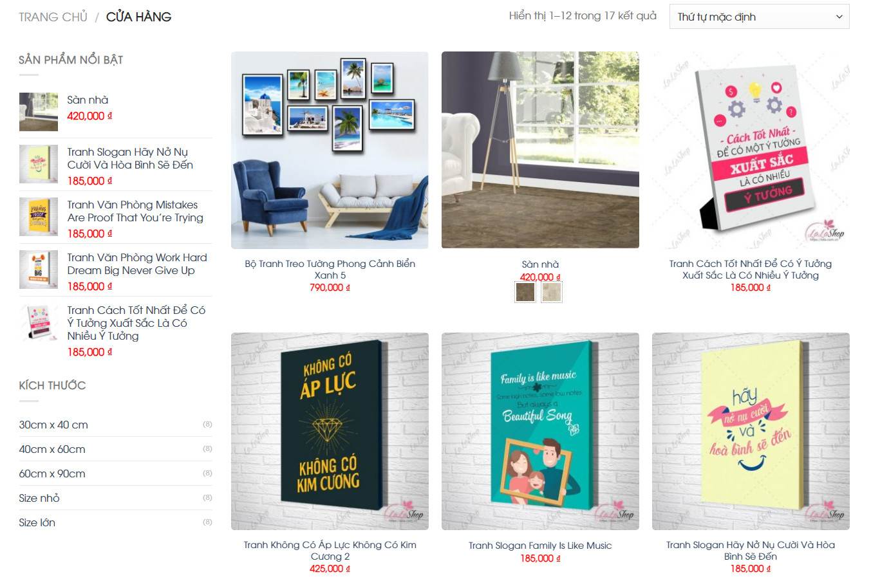Go to Trang Chủ breadcrumb link
The width and height of the screenshot is (880, 588).
point(53,17)
